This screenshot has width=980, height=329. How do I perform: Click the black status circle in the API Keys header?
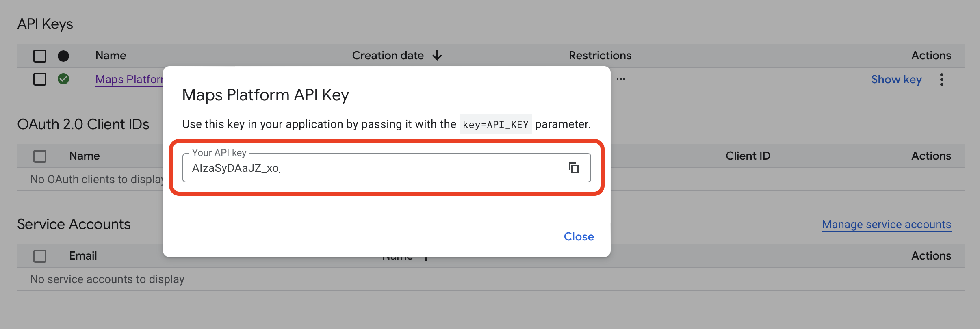point(63,56)
